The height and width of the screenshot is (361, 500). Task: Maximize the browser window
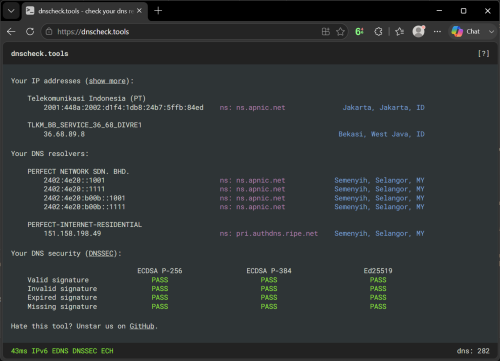point(463,11)
